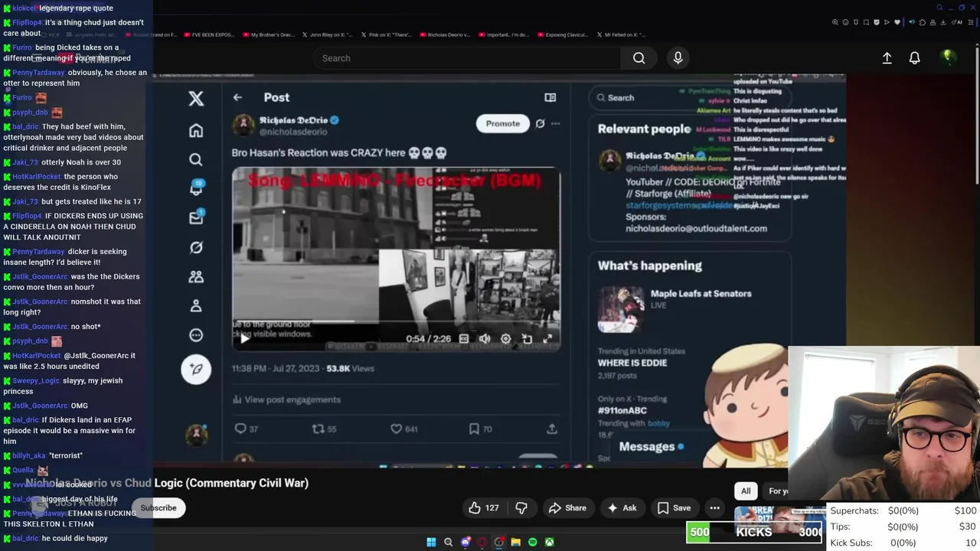
Task: Open the post's three-dot more menu
Action: pos(556,123)
